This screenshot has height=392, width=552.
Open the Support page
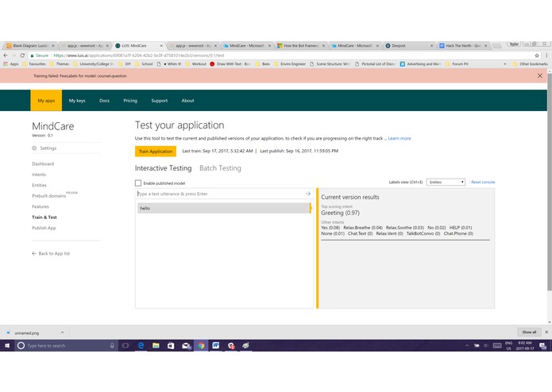click(160, 101)
